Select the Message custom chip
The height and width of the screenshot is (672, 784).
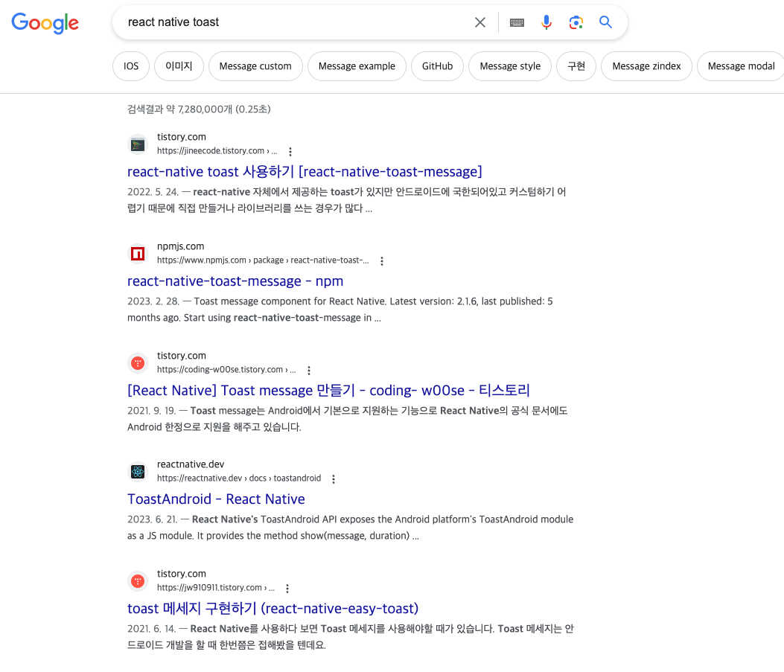tap(255, 66)
